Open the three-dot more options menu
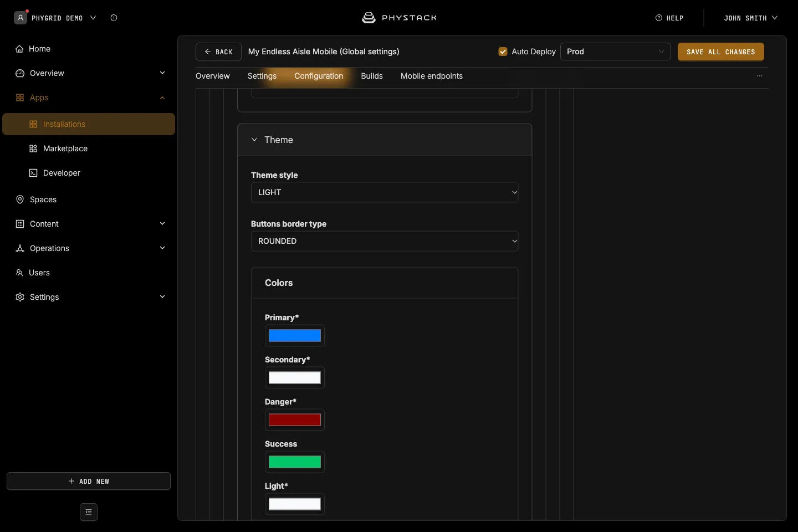 point(760,76)
